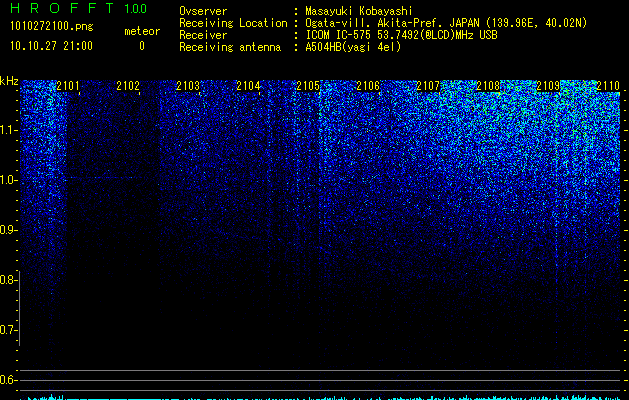
Task: Click the 2104 time marker
Action: pyautogui.click(x=248, y=86)
